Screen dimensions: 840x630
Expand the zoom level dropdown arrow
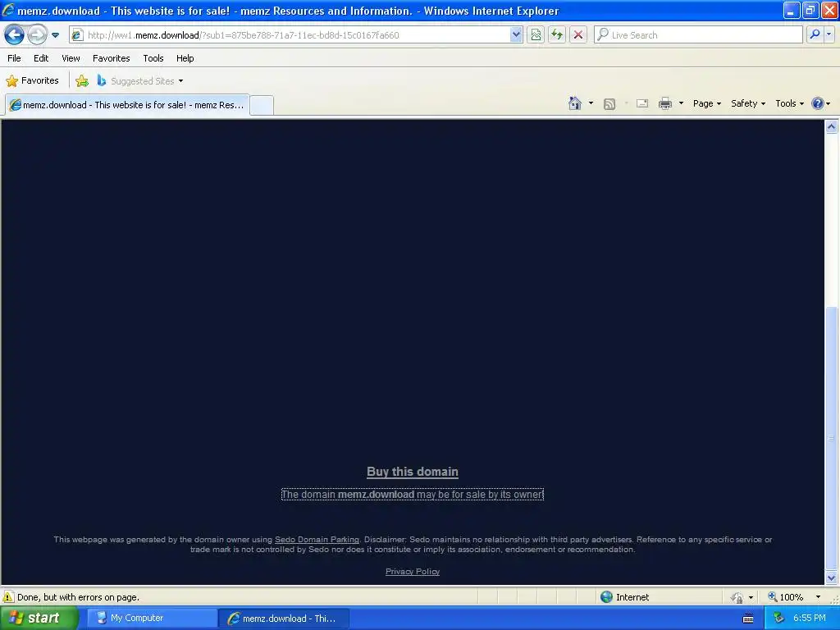click(818, 597)
